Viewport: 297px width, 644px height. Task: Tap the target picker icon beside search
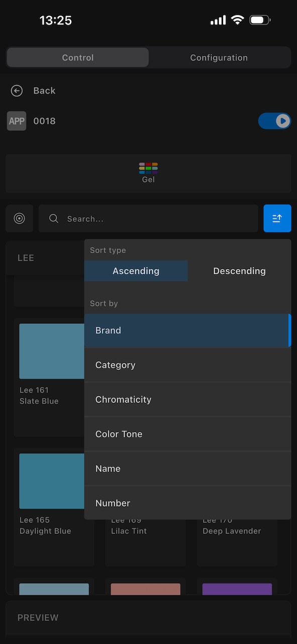tap(20, 218)
